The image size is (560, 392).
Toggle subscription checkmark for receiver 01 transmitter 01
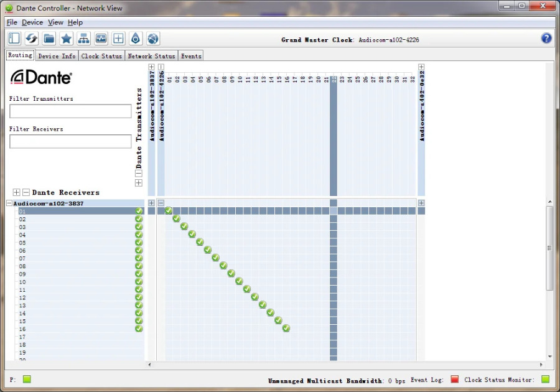tap(169, 211)
